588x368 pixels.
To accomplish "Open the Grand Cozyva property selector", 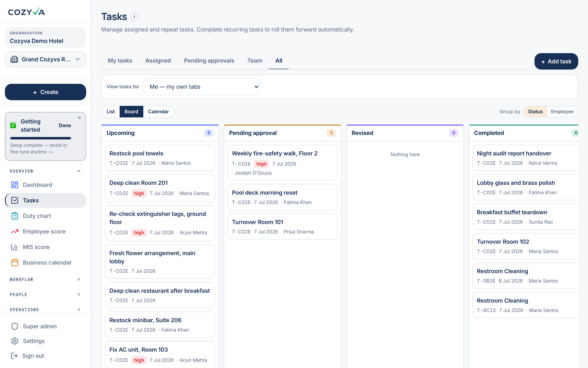I will point(46,59).
